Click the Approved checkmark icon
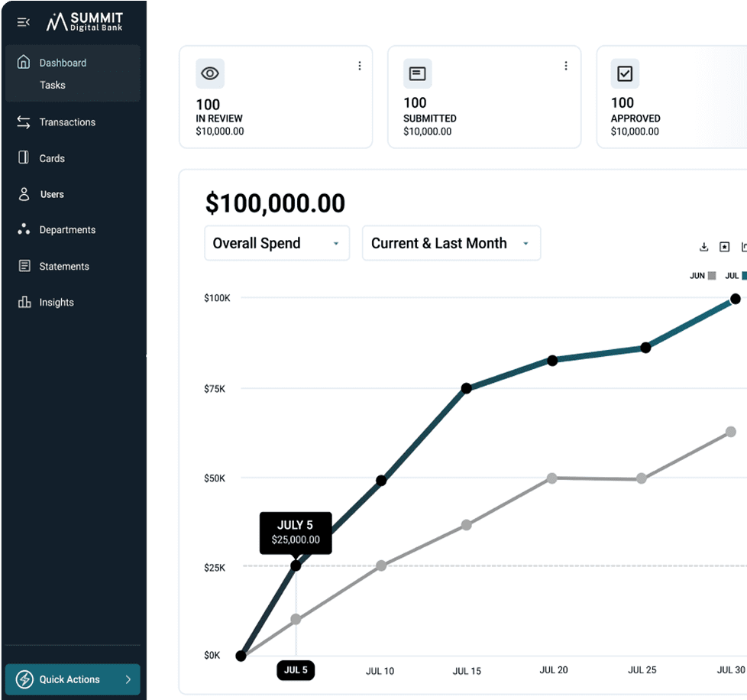747x700 pixels. (x=625, y=73)
